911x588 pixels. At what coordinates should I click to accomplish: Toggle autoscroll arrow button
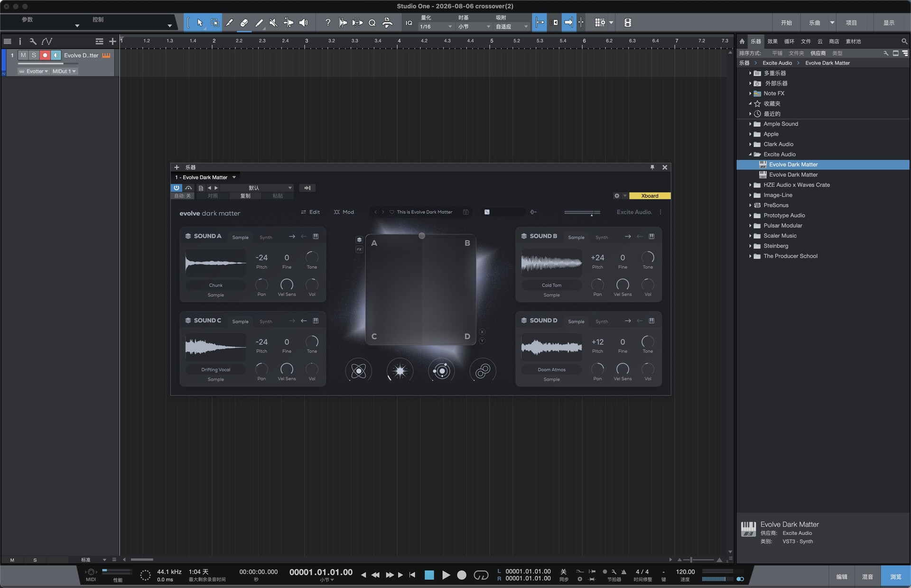[568, 23]
